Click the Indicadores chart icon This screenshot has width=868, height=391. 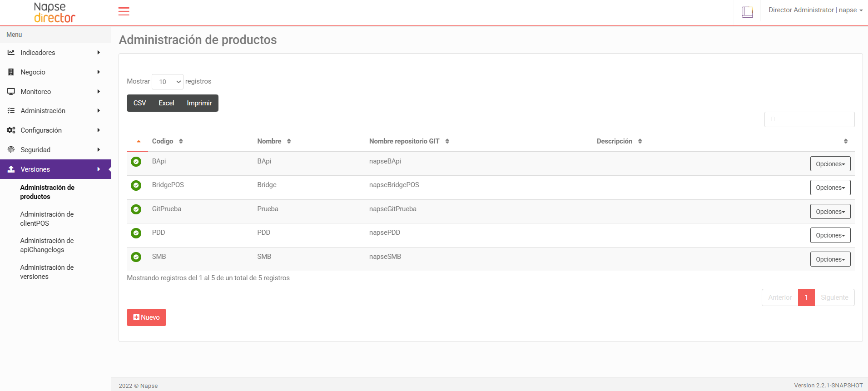click(11, 53)
